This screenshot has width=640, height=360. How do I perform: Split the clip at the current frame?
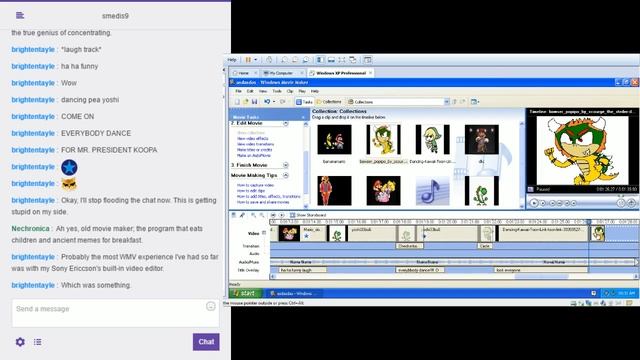[x=620, y=203]
